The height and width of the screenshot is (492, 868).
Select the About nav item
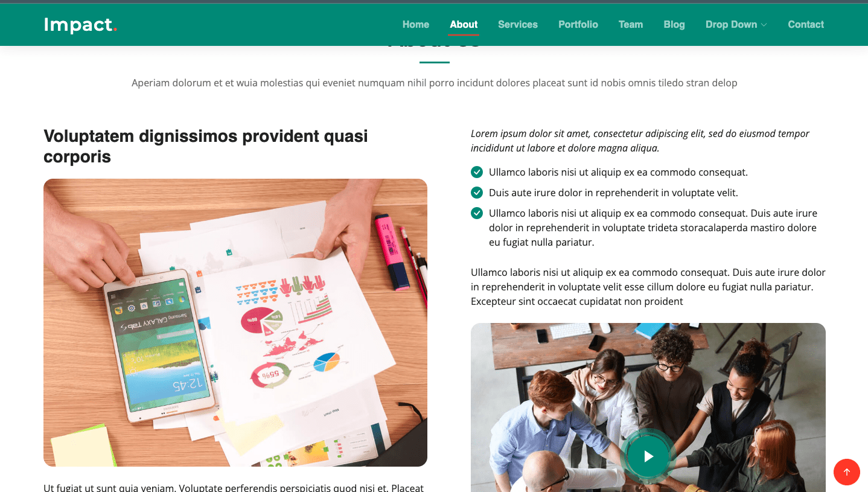click(464, 24)
